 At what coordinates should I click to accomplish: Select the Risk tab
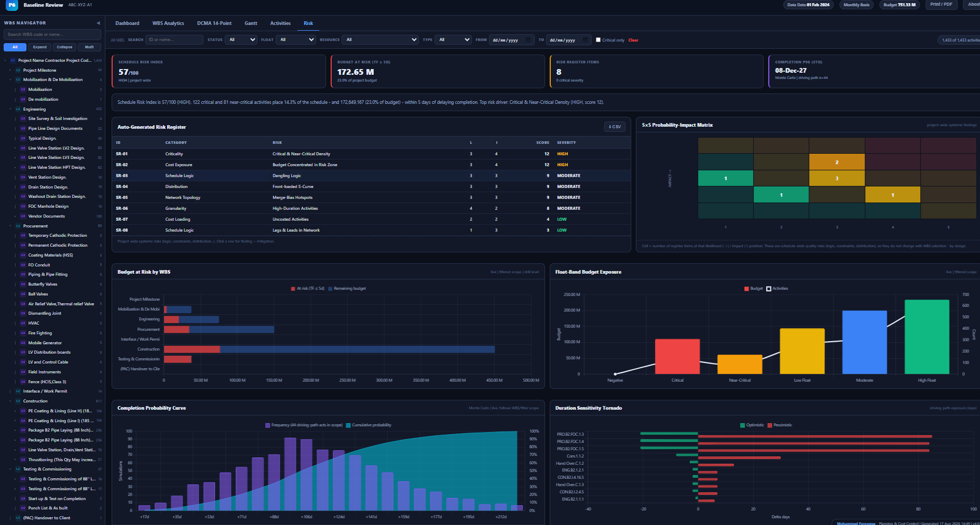[308, 23]
